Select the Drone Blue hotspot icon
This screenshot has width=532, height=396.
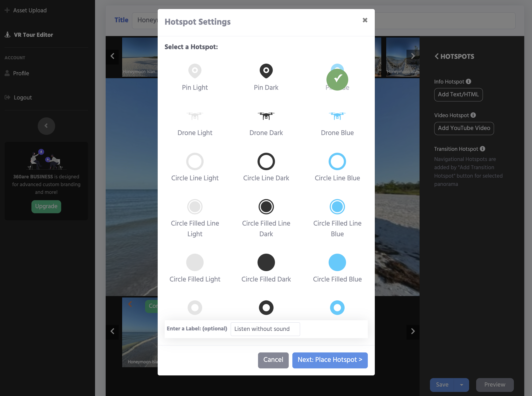click(337, 116)
